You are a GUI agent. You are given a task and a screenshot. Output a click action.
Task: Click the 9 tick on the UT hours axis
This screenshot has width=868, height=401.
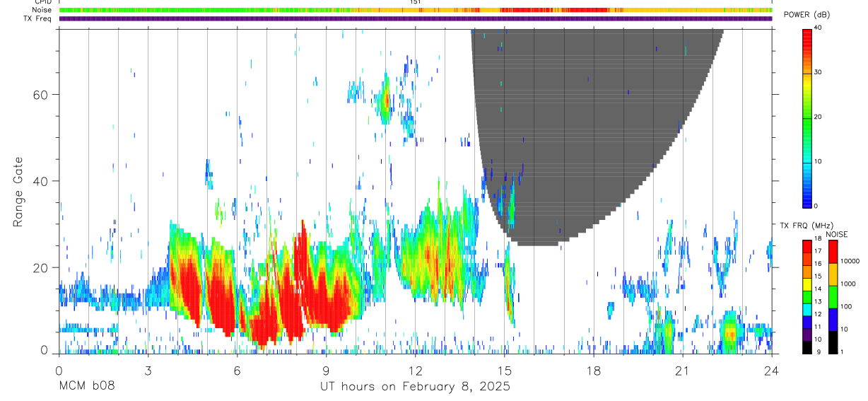[x=326, y=370]
